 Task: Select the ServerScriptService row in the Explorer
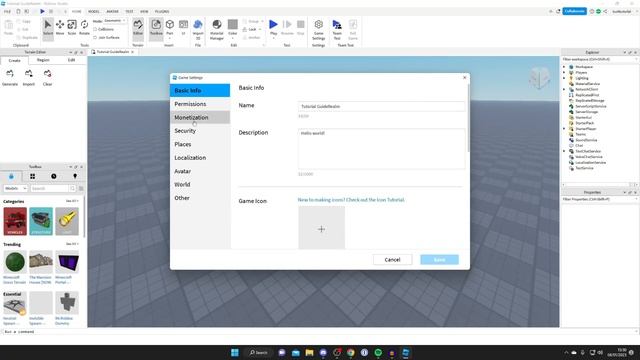tap(591, 106)
